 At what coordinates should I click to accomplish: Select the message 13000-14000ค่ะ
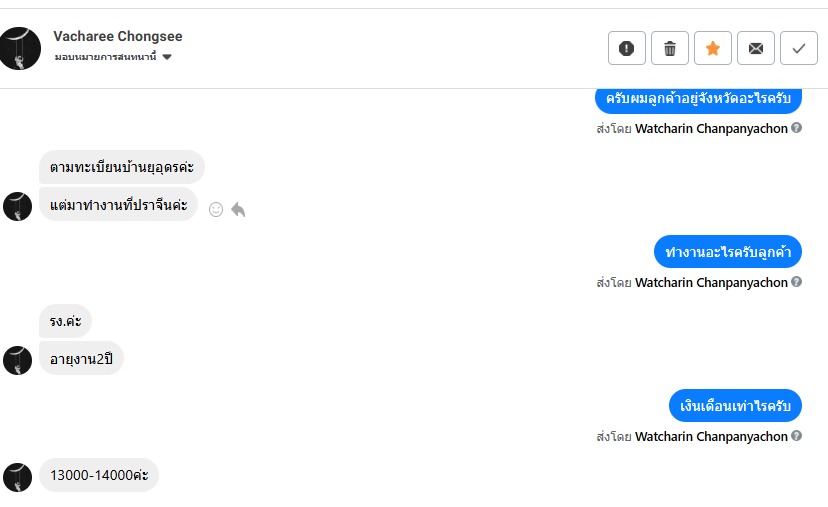99,475
